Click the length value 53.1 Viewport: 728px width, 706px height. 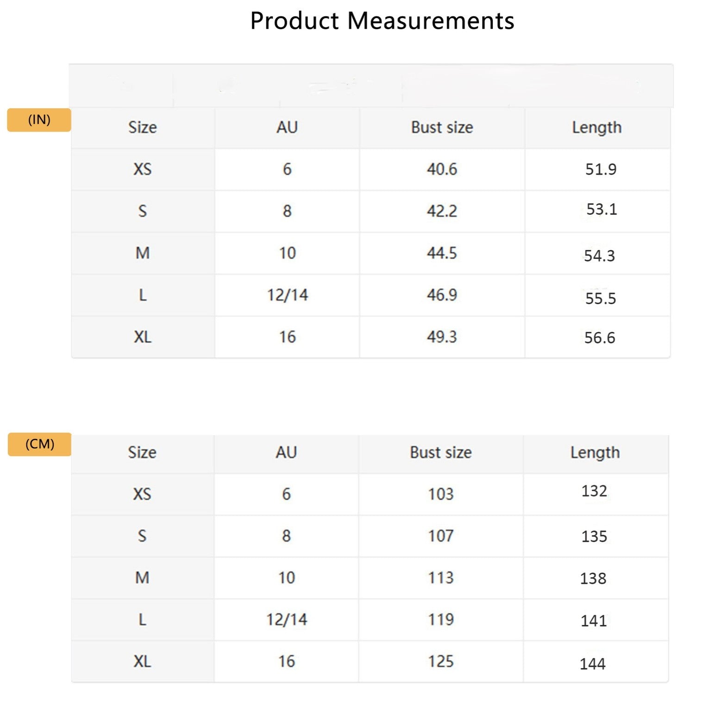(x=601, y=209)
